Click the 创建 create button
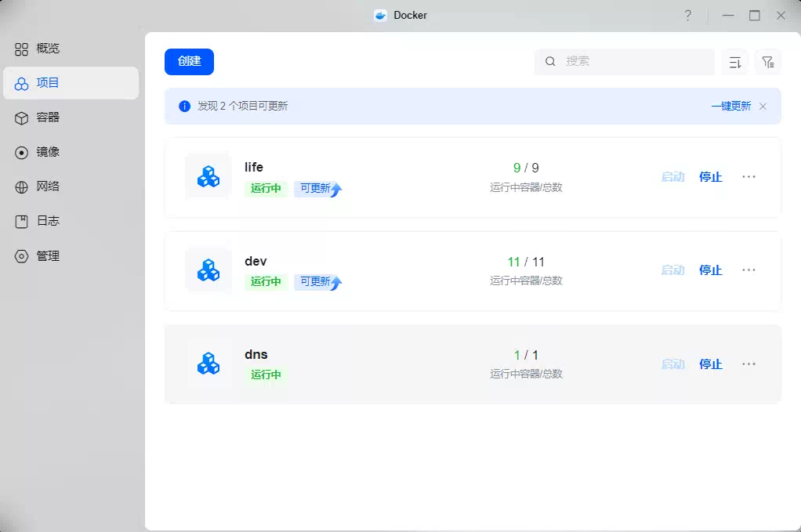The height and width of the screenshot is (532, 801). click(x=189, y=62)
